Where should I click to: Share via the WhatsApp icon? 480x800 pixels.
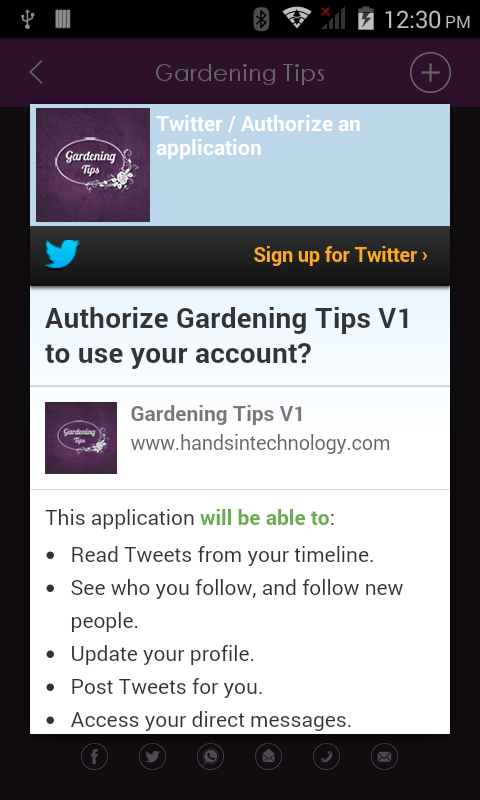click(x=211, y=756)
